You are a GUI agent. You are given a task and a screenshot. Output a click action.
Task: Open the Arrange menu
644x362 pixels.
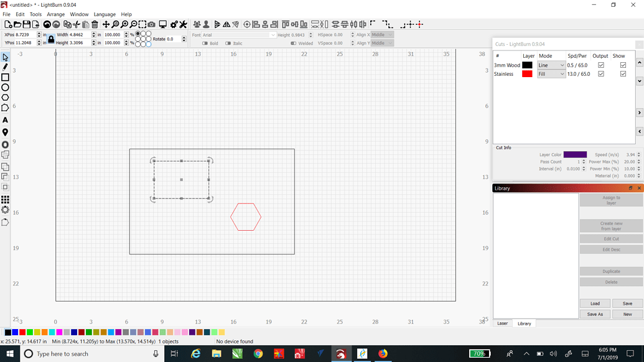point(57,14)
